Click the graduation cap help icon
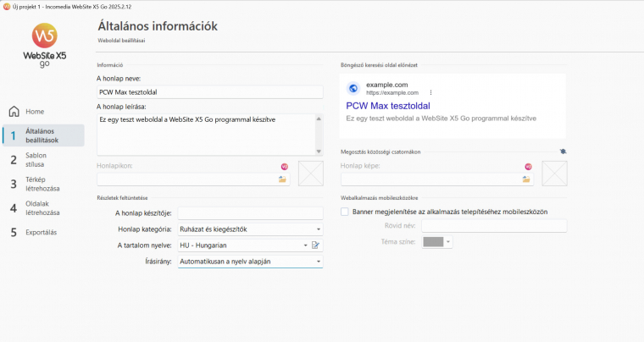This screenshot has width=644, height=342. pyautogui.click(x=563, y=152)
